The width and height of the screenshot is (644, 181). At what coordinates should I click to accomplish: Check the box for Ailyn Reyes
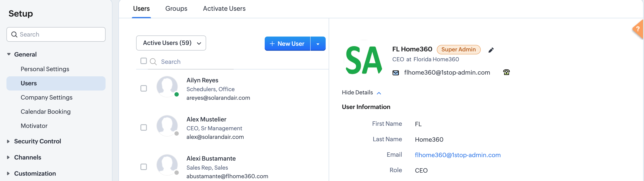coord(144,88)
